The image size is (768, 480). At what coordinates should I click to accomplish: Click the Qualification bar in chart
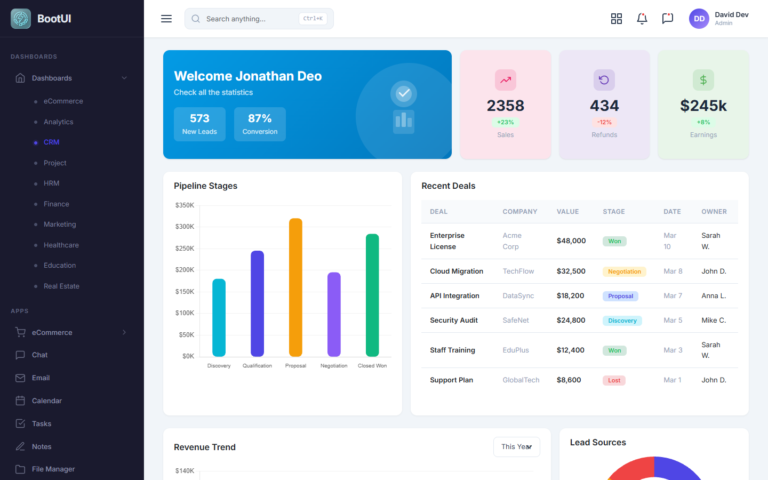(x=257, y=303)
